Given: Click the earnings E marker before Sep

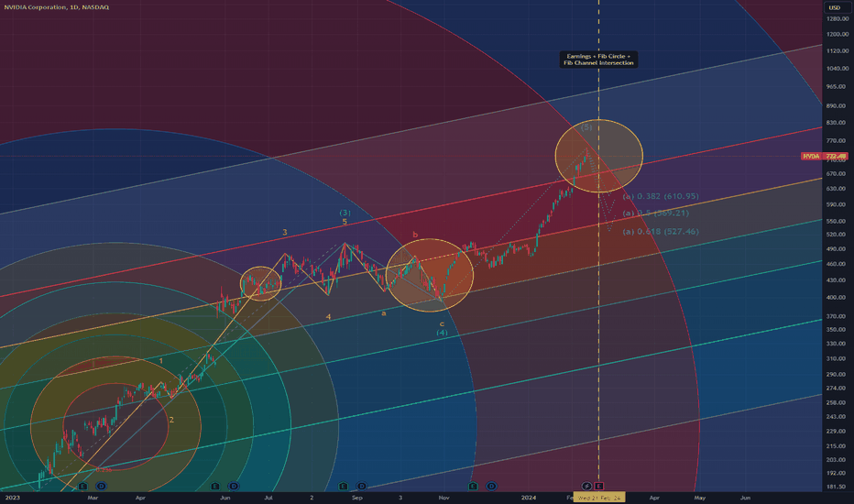Looking at the screenshot, I should (x=343, y=486).
